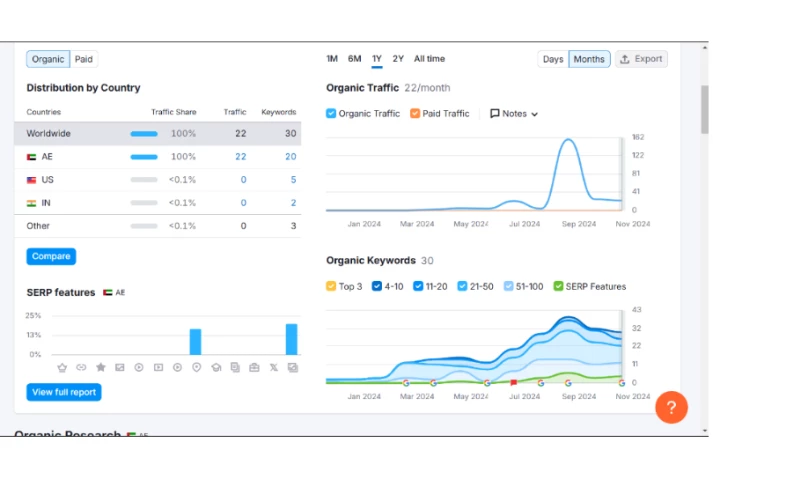Click the Export button

[x=641, y=59]
